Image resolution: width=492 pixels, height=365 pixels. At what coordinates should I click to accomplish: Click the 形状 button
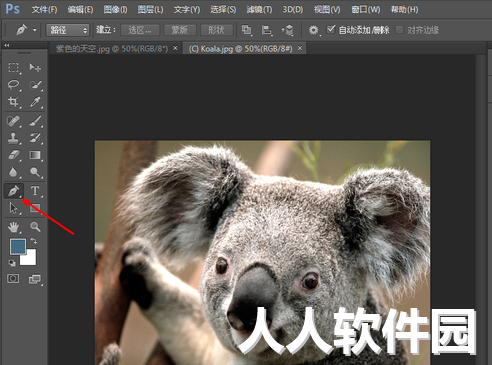(216, 30)
